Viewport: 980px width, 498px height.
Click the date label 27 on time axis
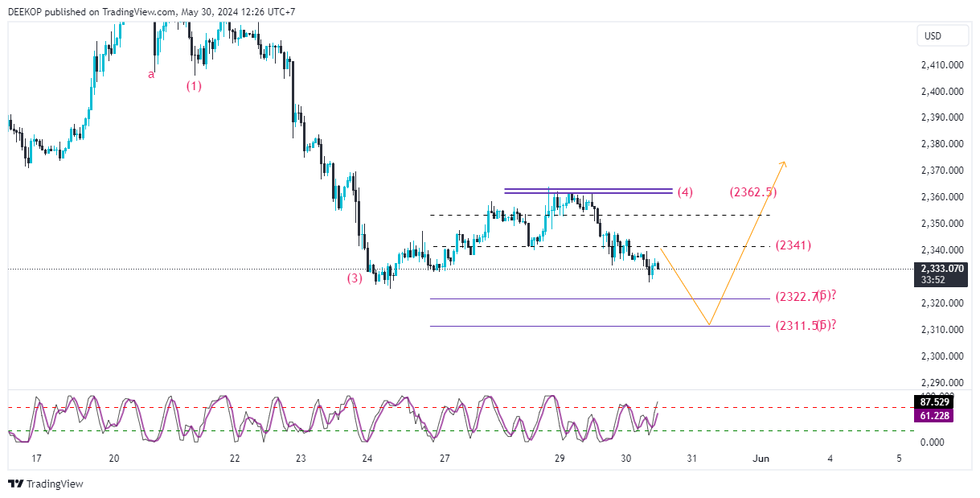point(445,459)
